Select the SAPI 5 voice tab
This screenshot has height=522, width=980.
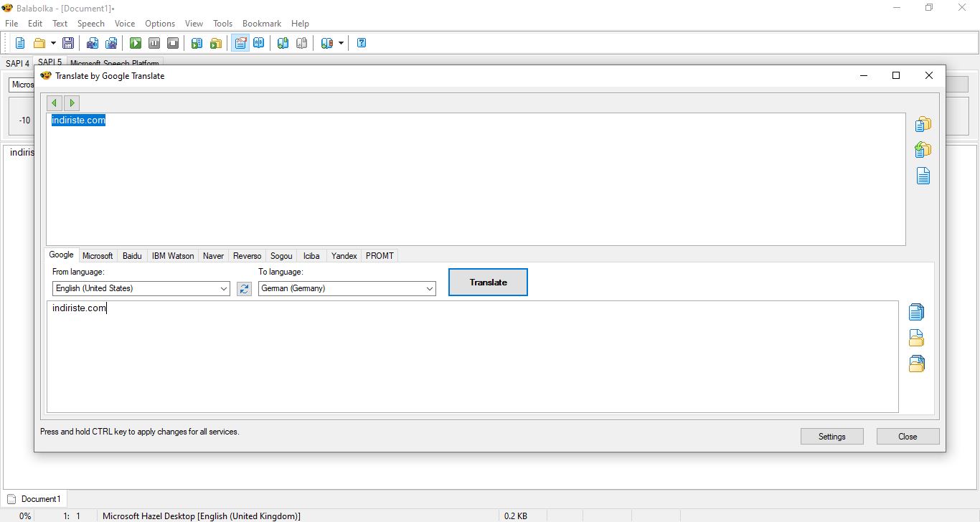tap(50, 62)
